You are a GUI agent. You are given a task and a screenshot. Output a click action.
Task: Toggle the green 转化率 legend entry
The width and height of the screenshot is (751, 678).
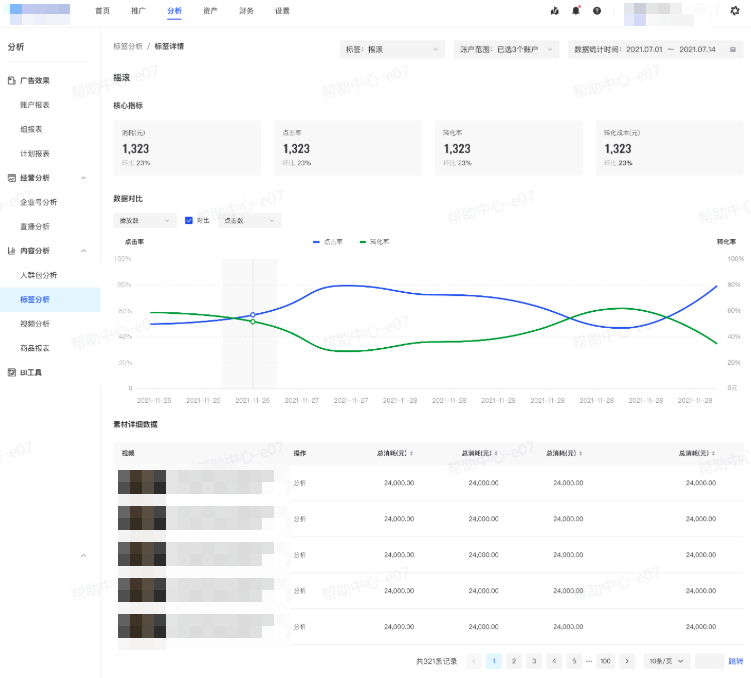pos(375,242)
